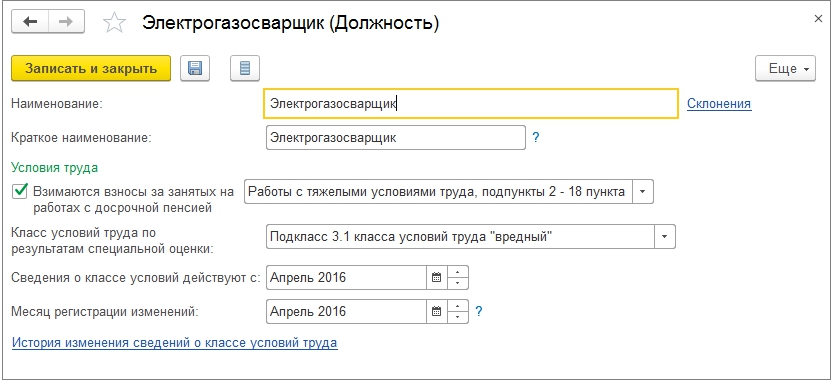Click the form title Электрогазосварщик (Должность)
Screen dimensions: 838x380
point(290,23)
